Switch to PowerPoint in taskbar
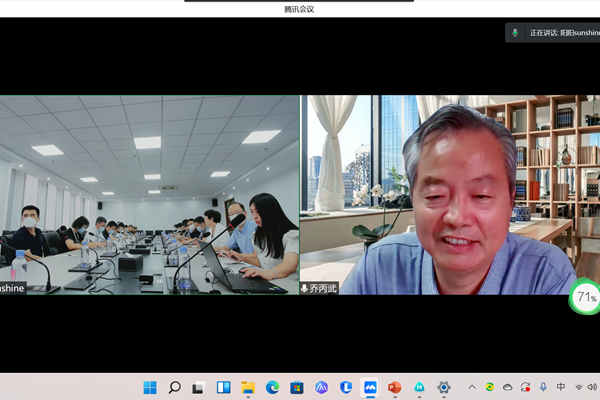Image resolution: width=600 pixels, height=400 pixels. (394, 387)
